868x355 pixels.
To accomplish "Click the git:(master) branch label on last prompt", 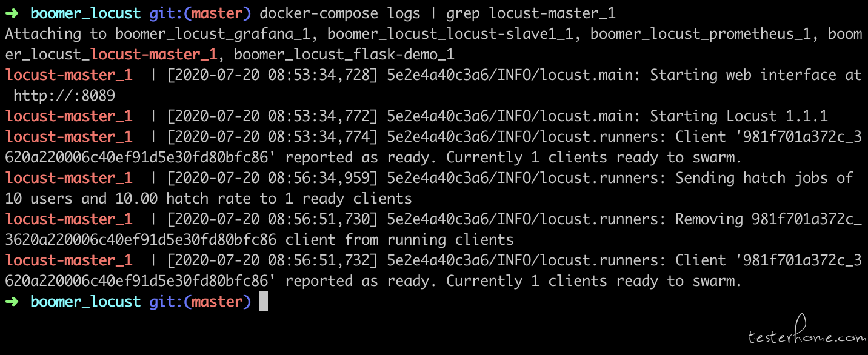I will [x=200, y=302].
